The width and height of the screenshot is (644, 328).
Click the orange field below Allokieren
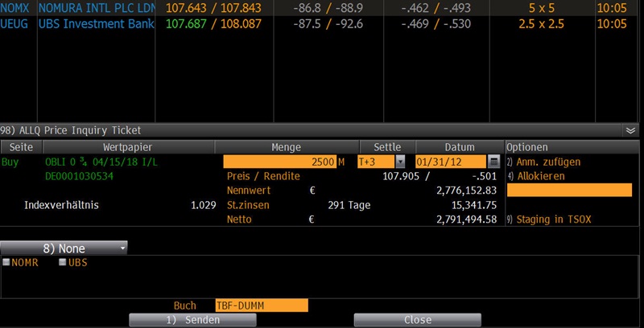(569, 191)
